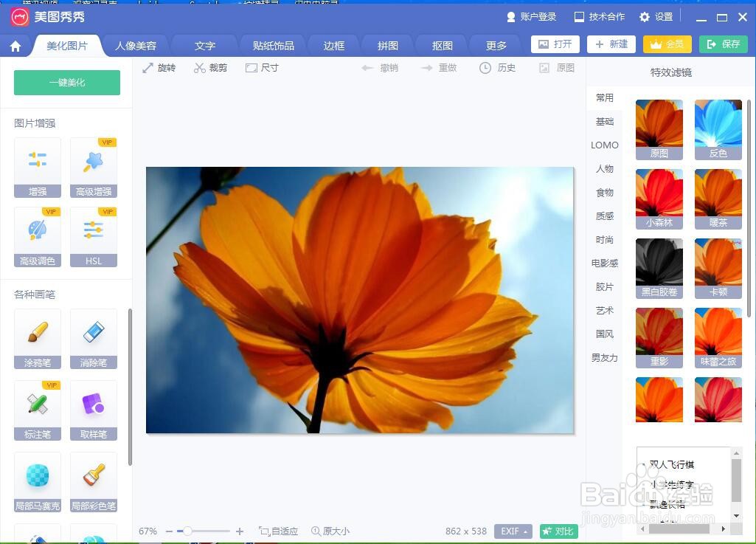
Task: Click 账户登录 account login
Action: tap(531, 17)
